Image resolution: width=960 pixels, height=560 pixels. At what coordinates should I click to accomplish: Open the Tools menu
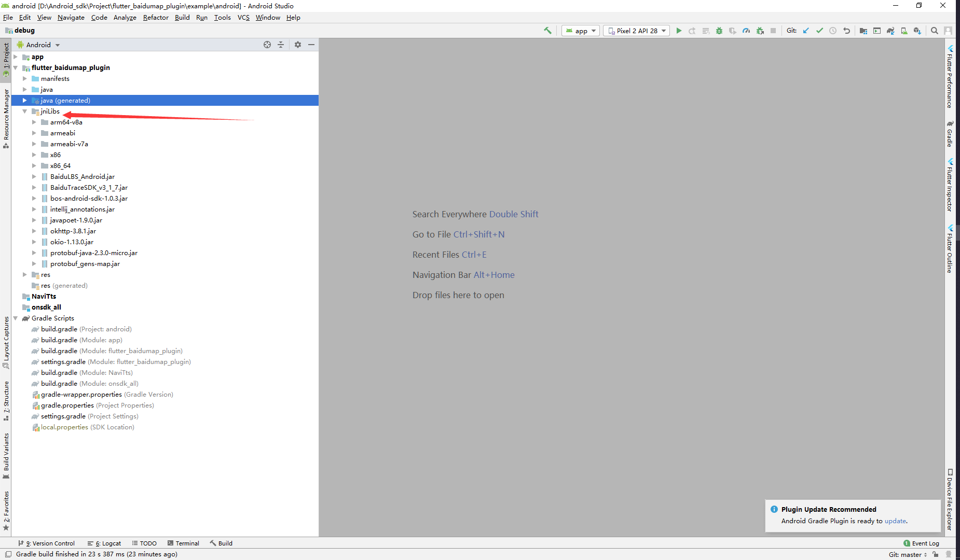pos(223,17)
